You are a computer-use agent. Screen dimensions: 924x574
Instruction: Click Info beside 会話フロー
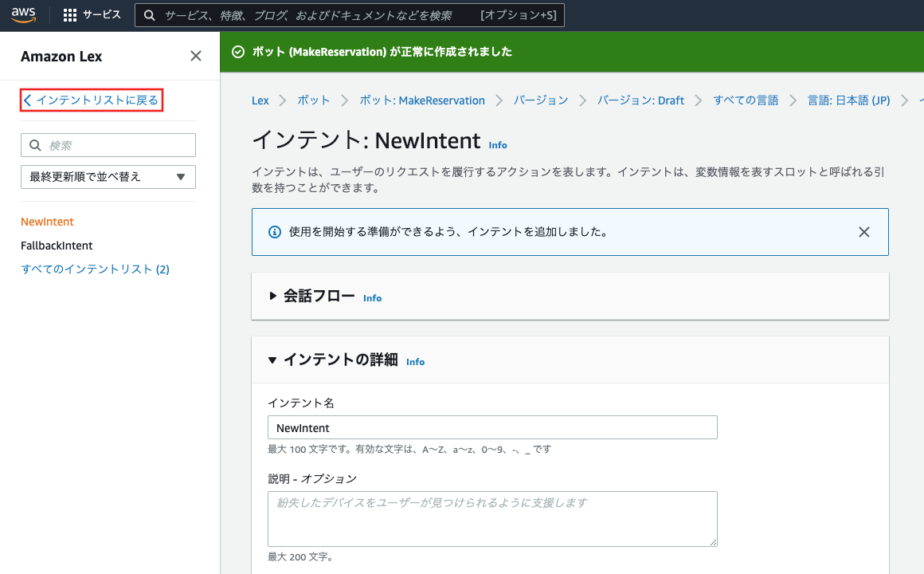coord(372,298)
